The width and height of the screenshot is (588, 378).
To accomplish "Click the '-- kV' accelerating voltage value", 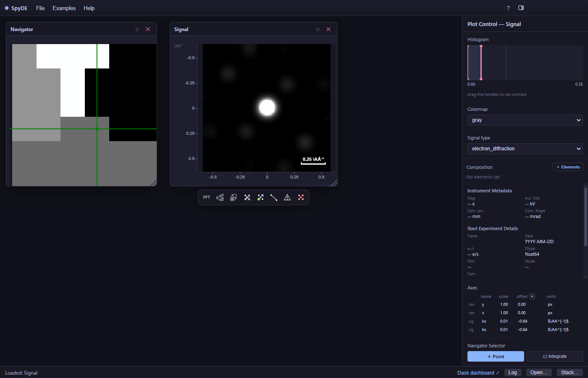I will coord(530,204).
